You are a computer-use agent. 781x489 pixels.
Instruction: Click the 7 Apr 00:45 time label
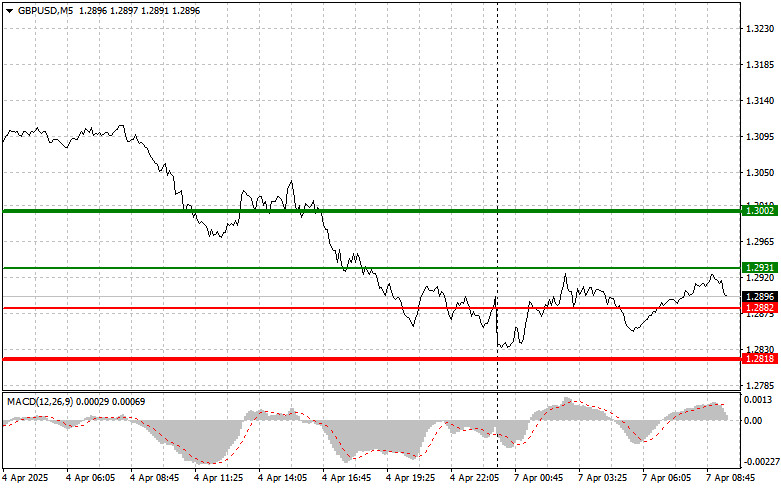[x=538, y=478]
